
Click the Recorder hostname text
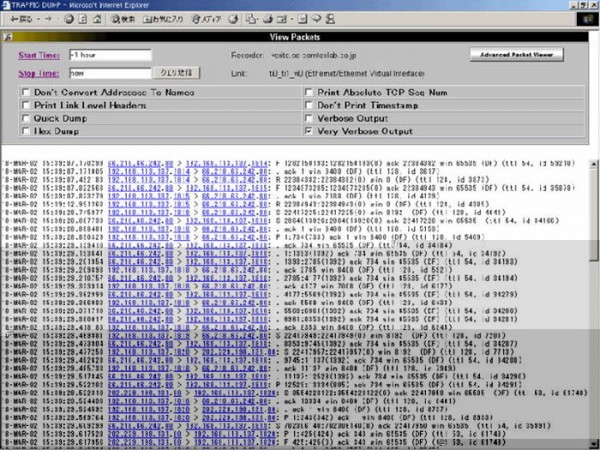(314, 55)
